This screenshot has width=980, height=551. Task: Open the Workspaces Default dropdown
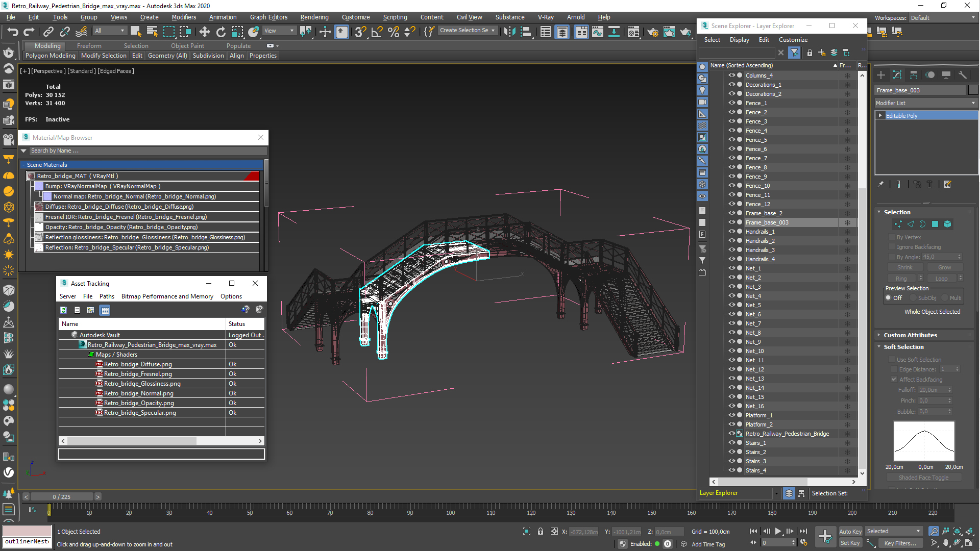pyautogui.click(x=942, y=18)
